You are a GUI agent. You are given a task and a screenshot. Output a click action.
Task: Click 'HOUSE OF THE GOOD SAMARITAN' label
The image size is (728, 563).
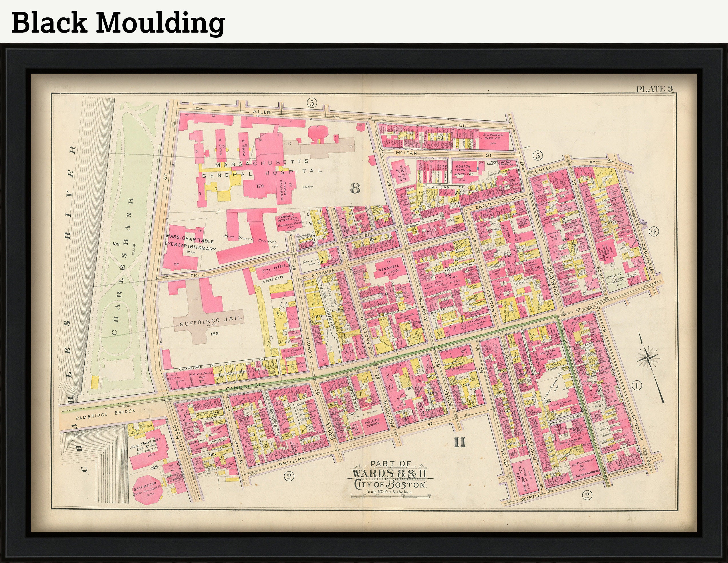point(500,164)
